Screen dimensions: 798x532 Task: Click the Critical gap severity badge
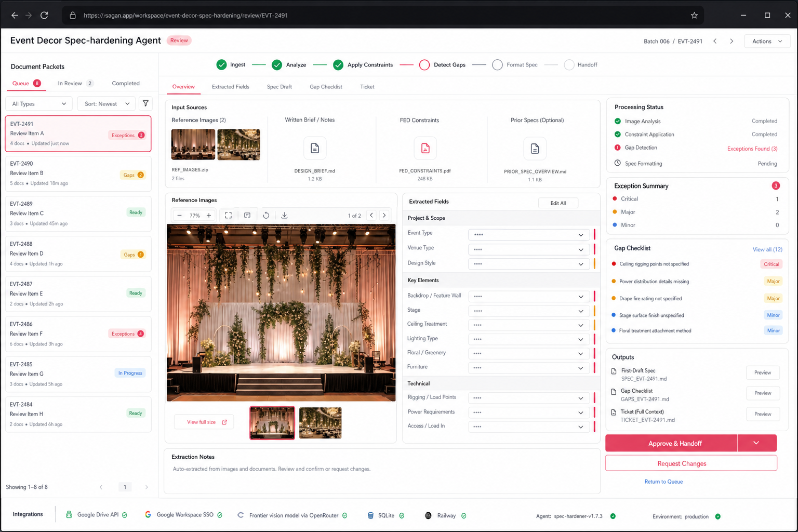point(771,264)
